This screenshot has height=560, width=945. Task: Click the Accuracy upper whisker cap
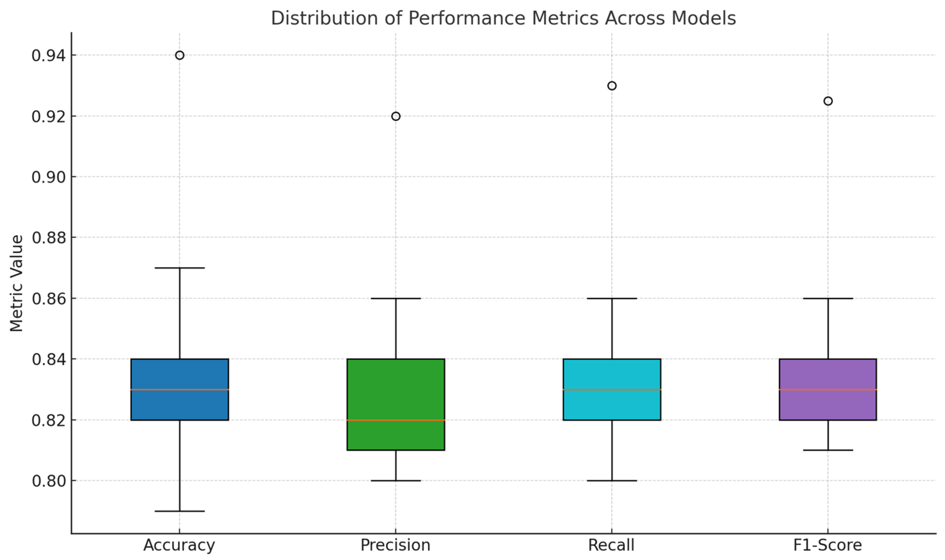point(180,268)
